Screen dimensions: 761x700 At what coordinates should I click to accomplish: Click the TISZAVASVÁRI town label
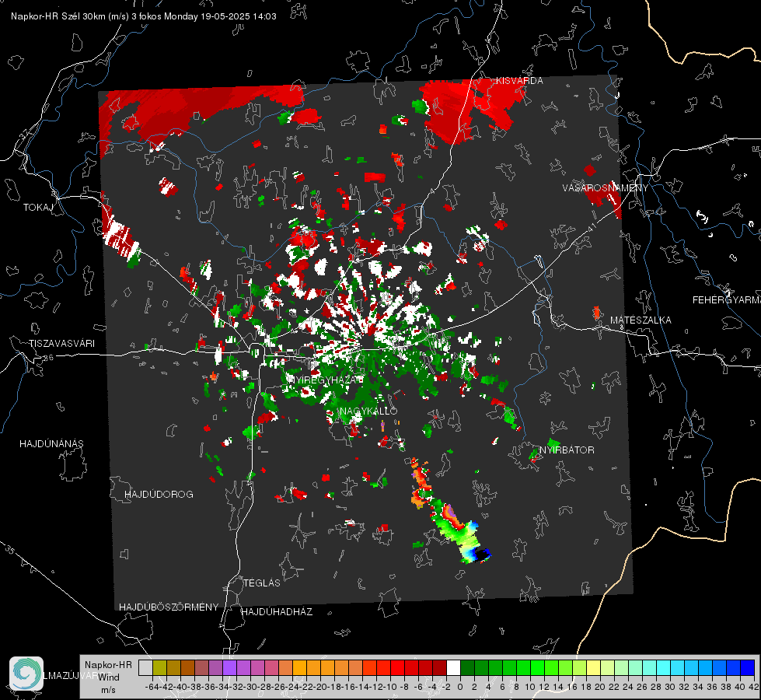[61, 344]
